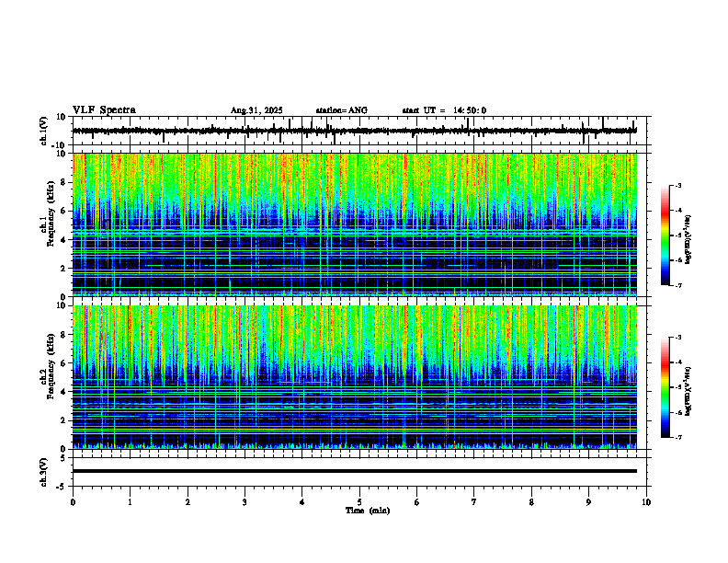Click the 'VLF Spectra' plot title
728x563 pixels.
(x=104, y=110)
